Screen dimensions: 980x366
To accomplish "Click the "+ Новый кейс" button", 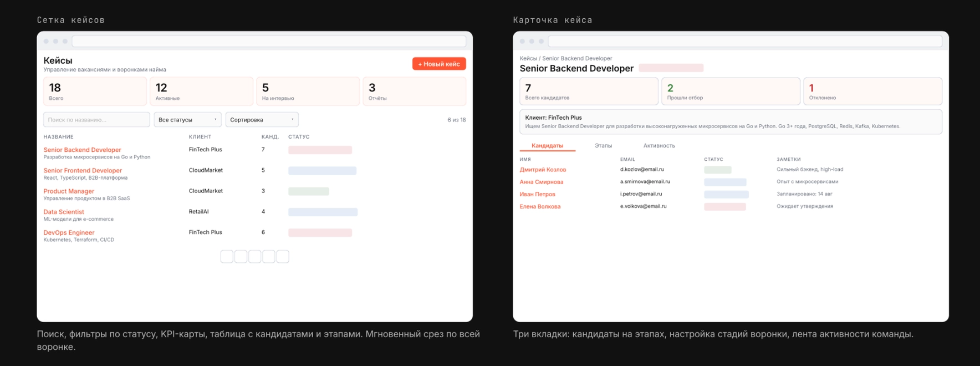I will [x=439, y=64].
